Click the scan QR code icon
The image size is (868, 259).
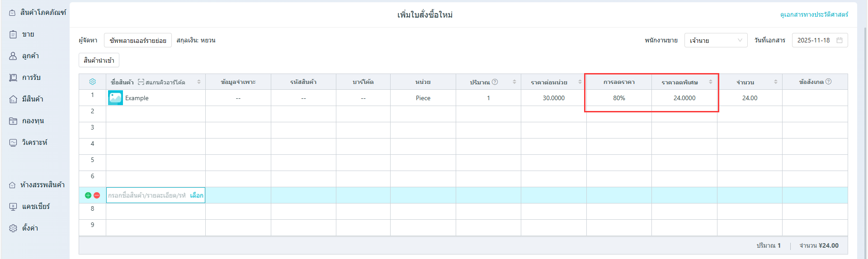click(x=141, y=82)
